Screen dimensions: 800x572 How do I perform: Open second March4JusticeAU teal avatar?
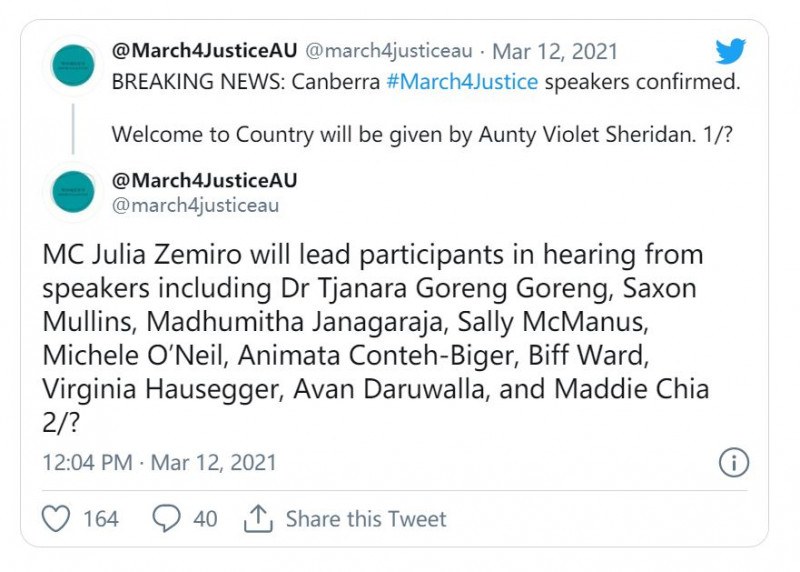coord(73,192)
